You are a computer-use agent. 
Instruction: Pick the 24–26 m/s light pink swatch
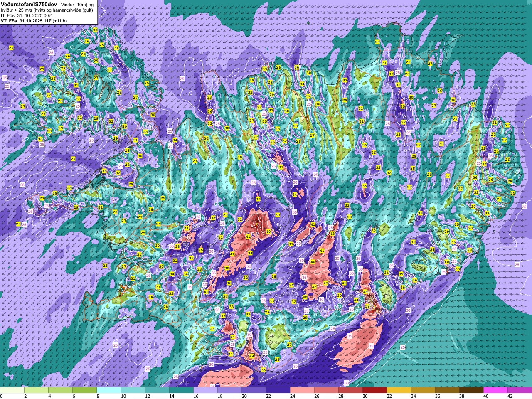pyautogui.click(x=302, y=390)
